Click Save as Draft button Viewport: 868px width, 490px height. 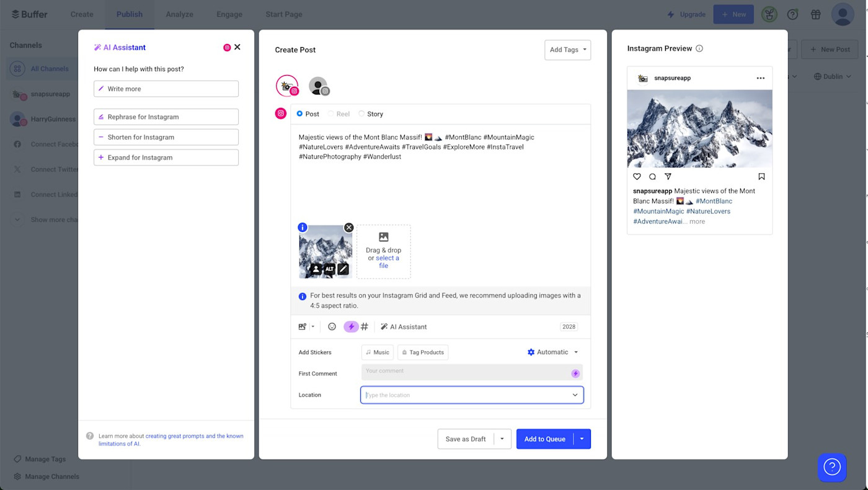click(466, 439)
